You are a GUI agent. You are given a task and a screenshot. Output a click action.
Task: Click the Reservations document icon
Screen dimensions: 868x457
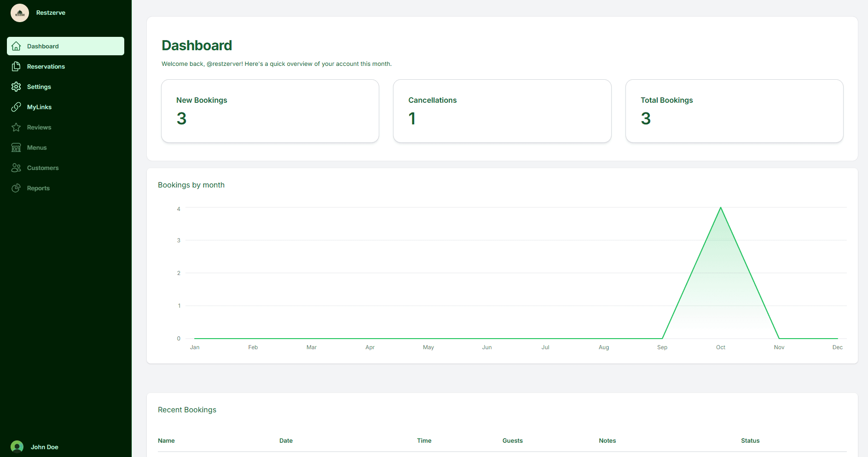(16, 66)
